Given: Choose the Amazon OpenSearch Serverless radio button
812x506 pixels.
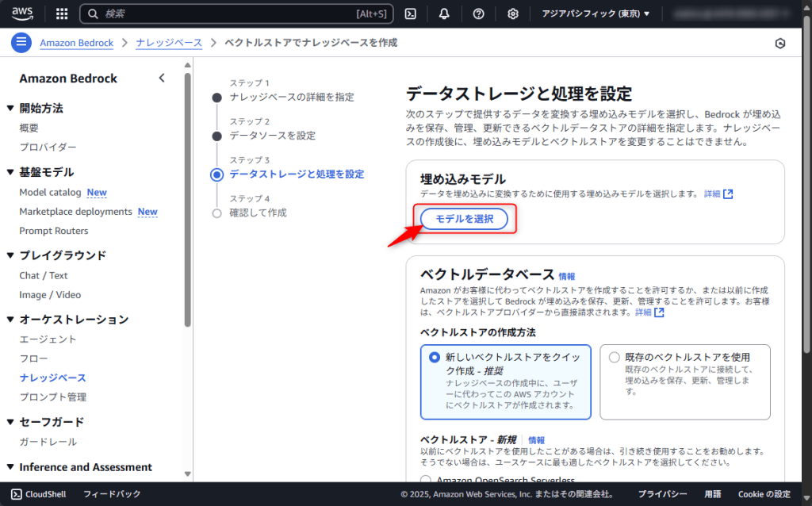Looking at the screenshot, I should (426, 480).
